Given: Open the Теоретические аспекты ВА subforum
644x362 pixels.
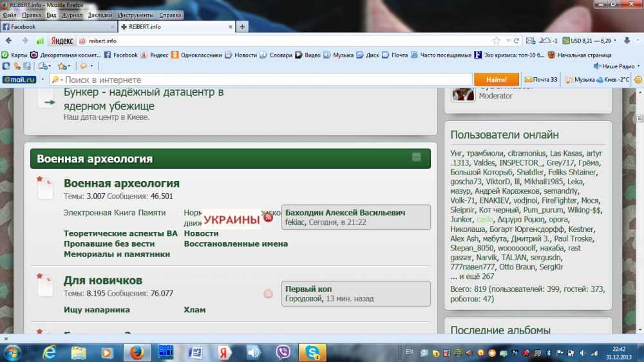Looking at the screenshot, I should [x=121, y=233].
